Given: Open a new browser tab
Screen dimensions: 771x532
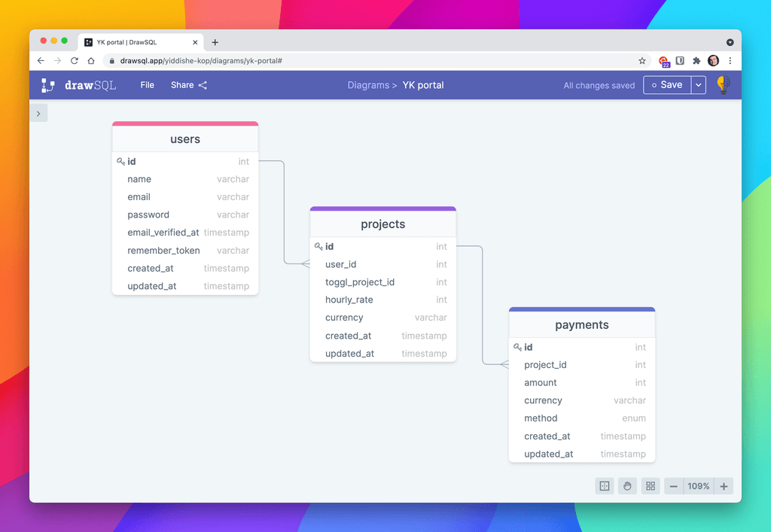Looking at the screenshot, I should coord(215,42).
